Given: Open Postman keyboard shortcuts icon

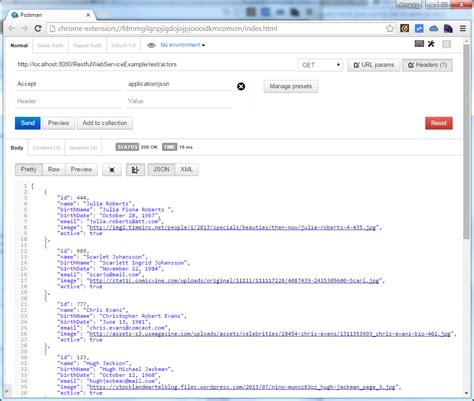Looking at the screenshot, I should click(x=419, y=43).
